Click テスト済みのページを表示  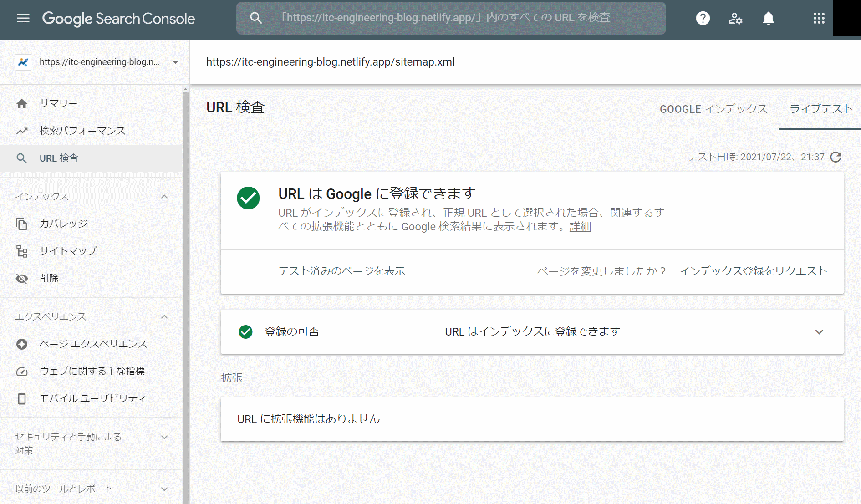pos(341,271)
